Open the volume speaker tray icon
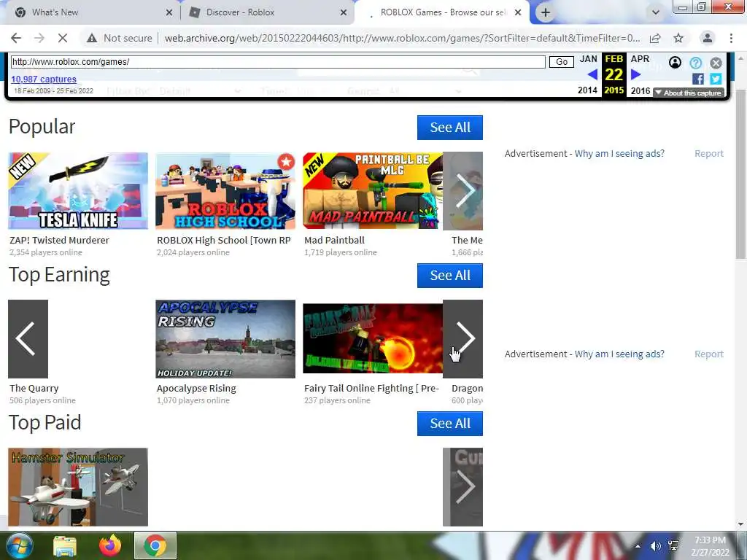747x560 pixels. [656, 546]
